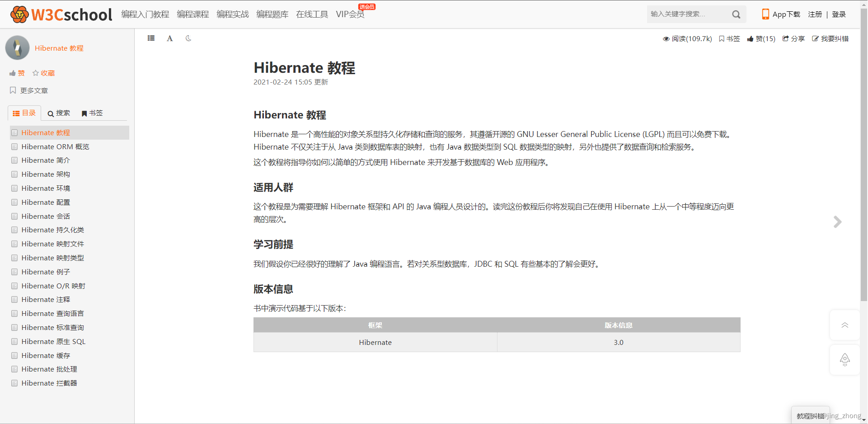
Task: Open 编程题库 menu
Action: [x=272, y=14]
